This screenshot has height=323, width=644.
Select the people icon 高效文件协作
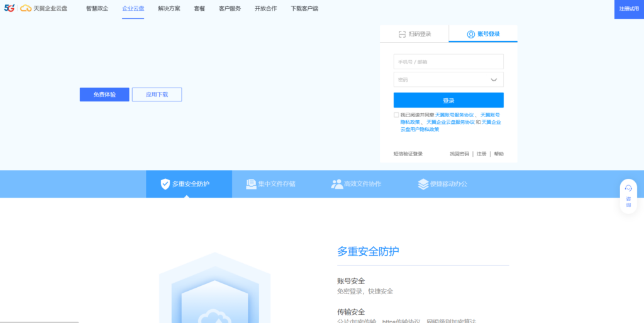pyautogui.click(x=337, y=184)
